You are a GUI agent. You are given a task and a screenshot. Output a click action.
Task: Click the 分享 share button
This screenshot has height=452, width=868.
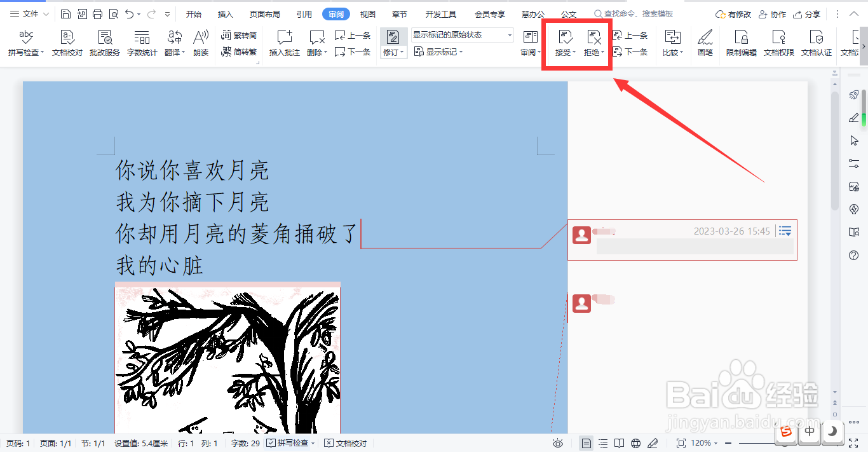(x=807, y=14)
